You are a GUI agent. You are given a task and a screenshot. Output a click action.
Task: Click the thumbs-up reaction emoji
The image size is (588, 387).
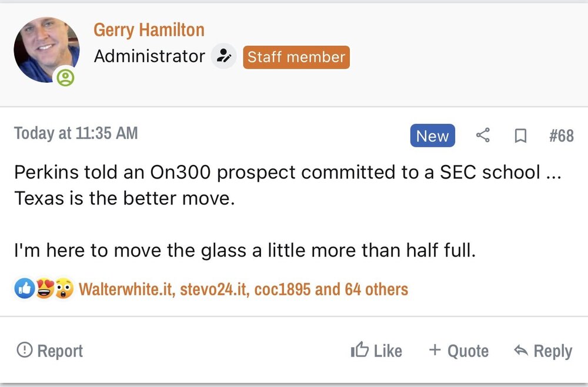(24, 289)
